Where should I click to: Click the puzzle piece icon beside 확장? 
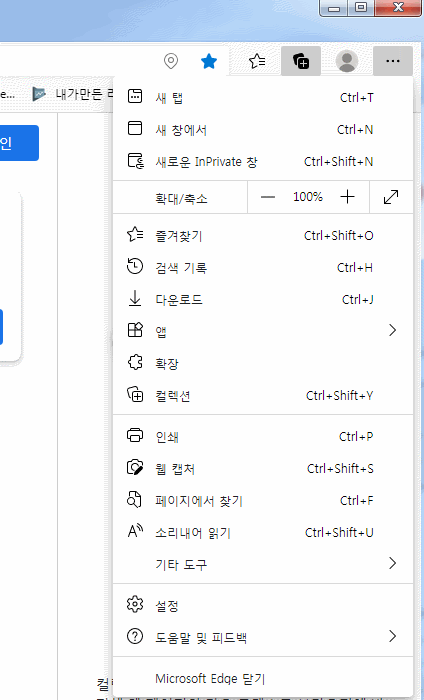coord(135,362)
